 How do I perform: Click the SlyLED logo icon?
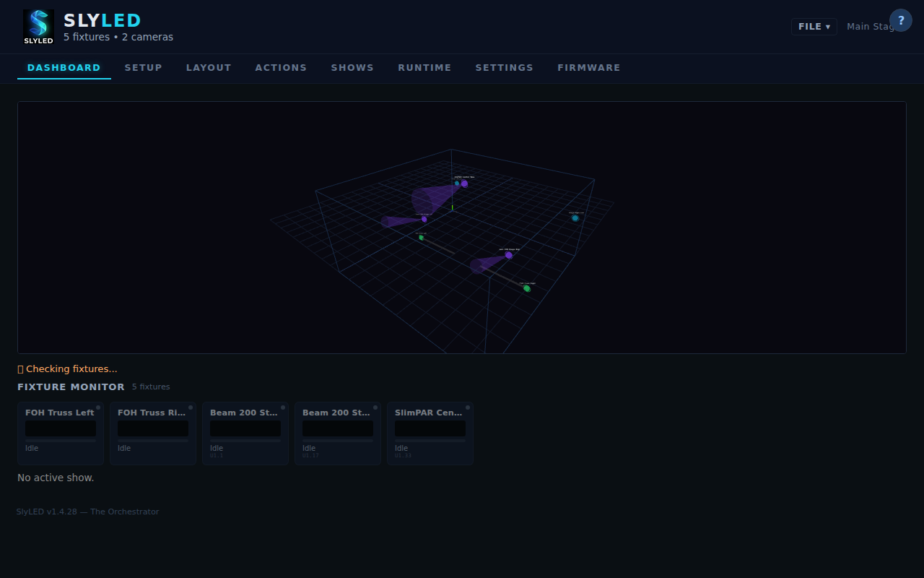[x=38, y=27]
